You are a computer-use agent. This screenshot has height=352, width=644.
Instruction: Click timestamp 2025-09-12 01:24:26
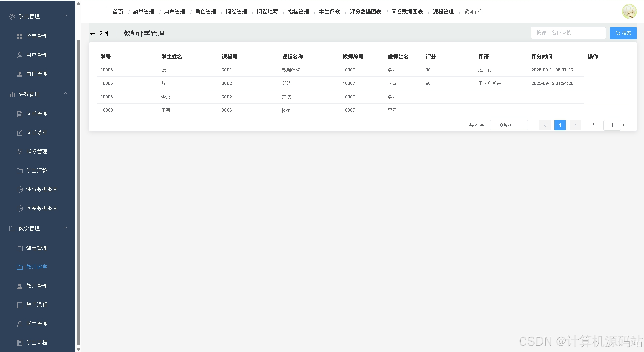point(552,83)
